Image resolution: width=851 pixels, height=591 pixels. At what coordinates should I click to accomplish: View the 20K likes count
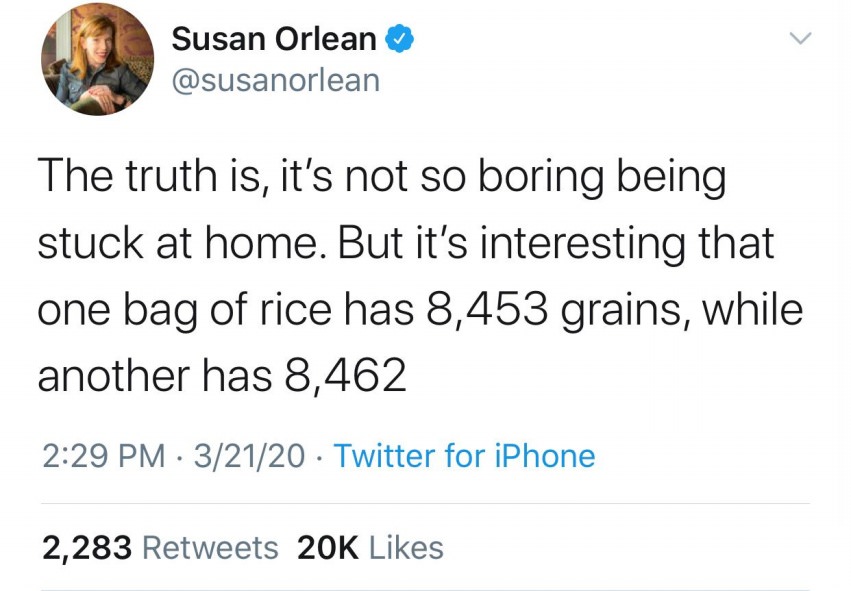[328, 548]
